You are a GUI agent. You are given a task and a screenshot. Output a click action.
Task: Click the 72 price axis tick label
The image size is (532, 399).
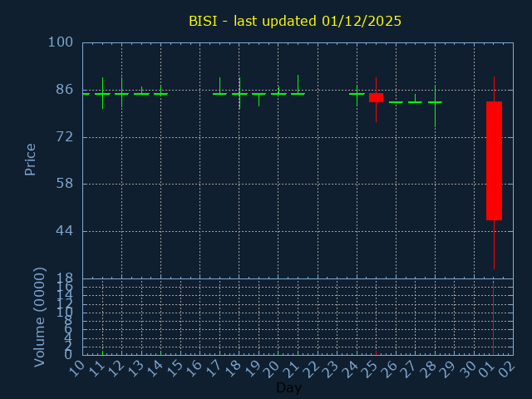tap(65, 136)
